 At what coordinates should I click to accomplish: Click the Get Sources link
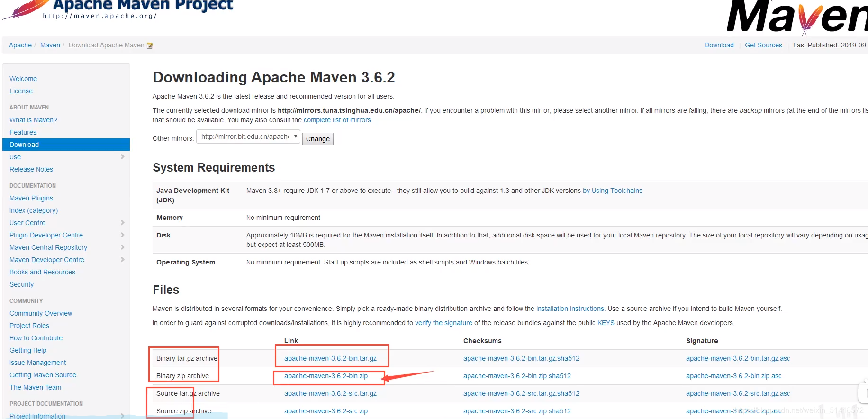pos(763,45)
